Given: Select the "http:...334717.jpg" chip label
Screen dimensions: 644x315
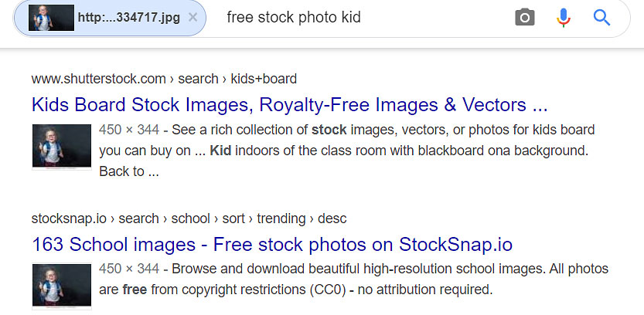Looking at the screenshot, I should (x=129, y=18).
